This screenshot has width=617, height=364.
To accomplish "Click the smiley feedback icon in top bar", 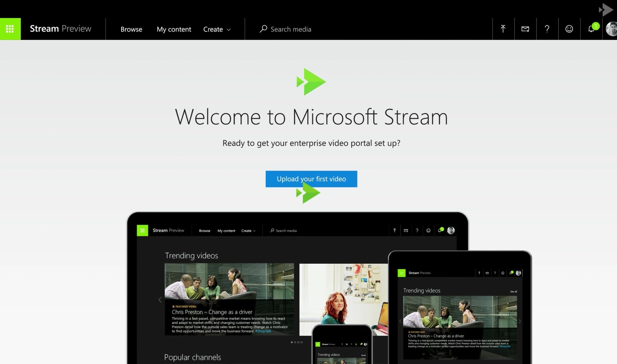I will [x=569, y=29].
